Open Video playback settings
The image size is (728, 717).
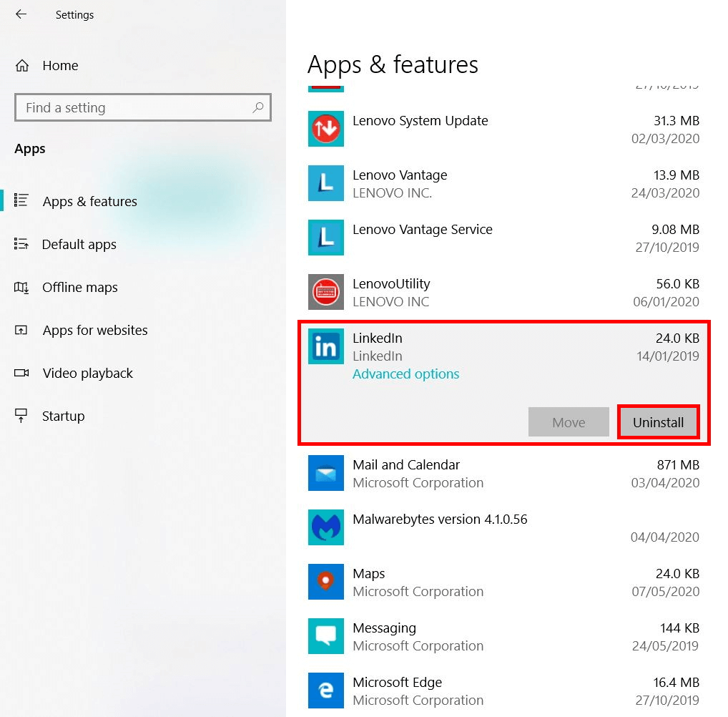pyautogui.click(x=88, y=373)
